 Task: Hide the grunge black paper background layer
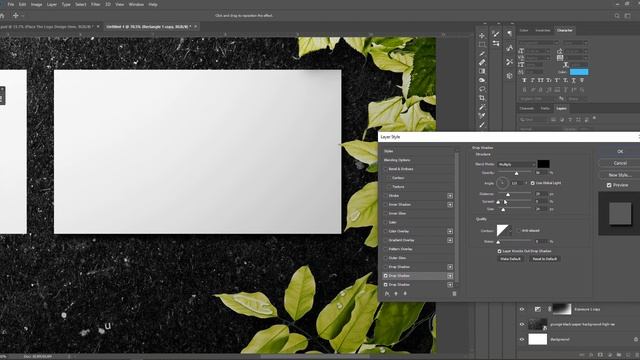click(x=522, y=324)
